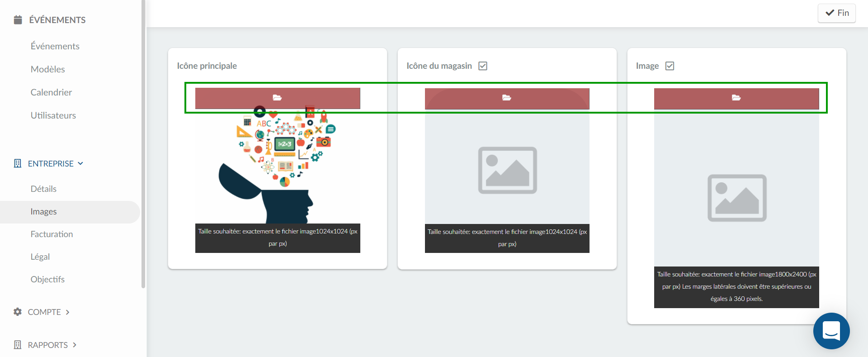The height and width of the screenshot is (357, 868).
Task: Click the size caption under Icône du magasin
Action: 507,238
